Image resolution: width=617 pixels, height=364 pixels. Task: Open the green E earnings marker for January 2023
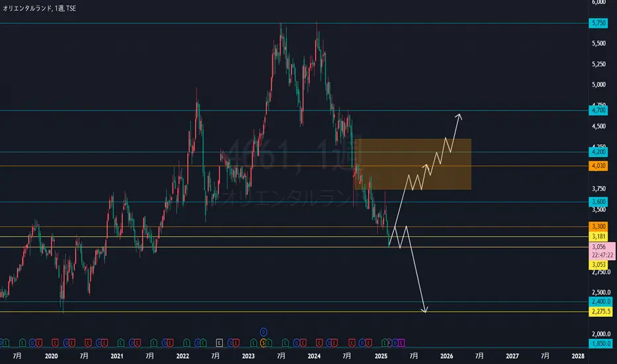pyautogui.click(x=254, y=343)
